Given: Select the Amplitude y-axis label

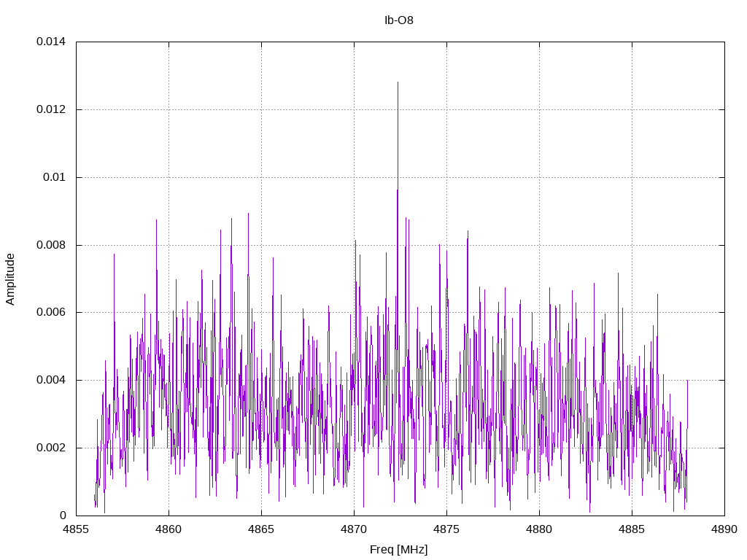Looking at the screenshot, I should tap(10, 279).
